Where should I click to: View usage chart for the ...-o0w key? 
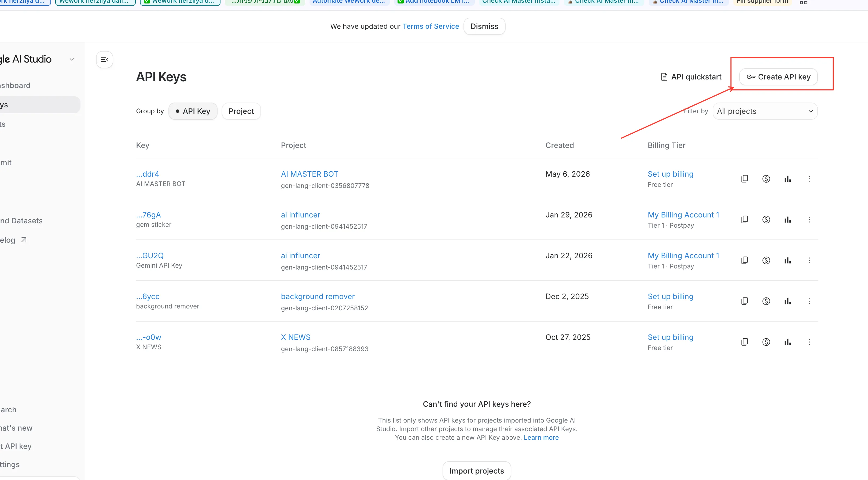coord(788,342)
